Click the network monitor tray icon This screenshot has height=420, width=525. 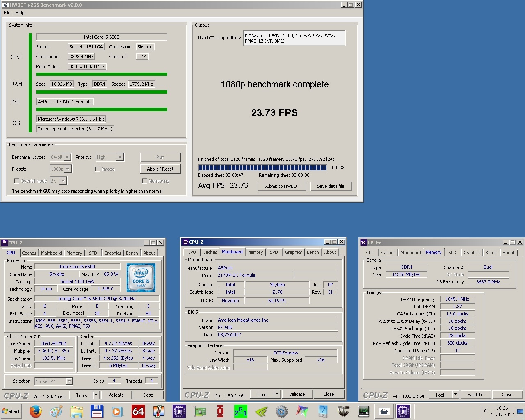pyautogui.click(x=520, y=411)
